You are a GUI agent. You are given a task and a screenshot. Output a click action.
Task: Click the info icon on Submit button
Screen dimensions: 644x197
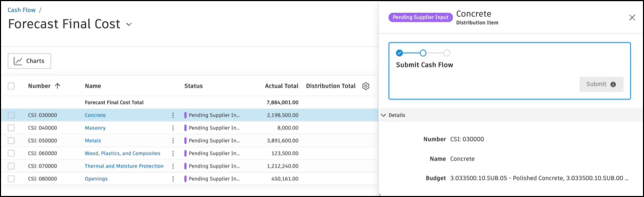(613, 84)
